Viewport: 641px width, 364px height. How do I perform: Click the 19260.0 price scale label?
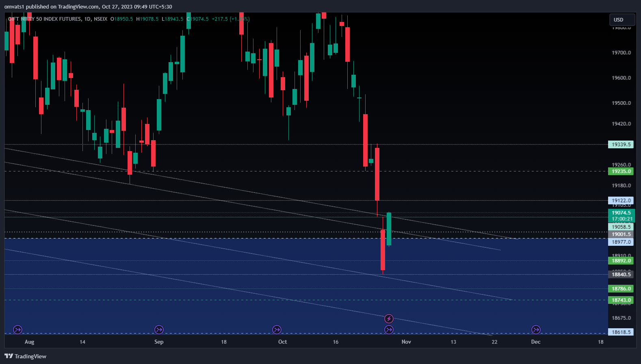coord(622,165)
